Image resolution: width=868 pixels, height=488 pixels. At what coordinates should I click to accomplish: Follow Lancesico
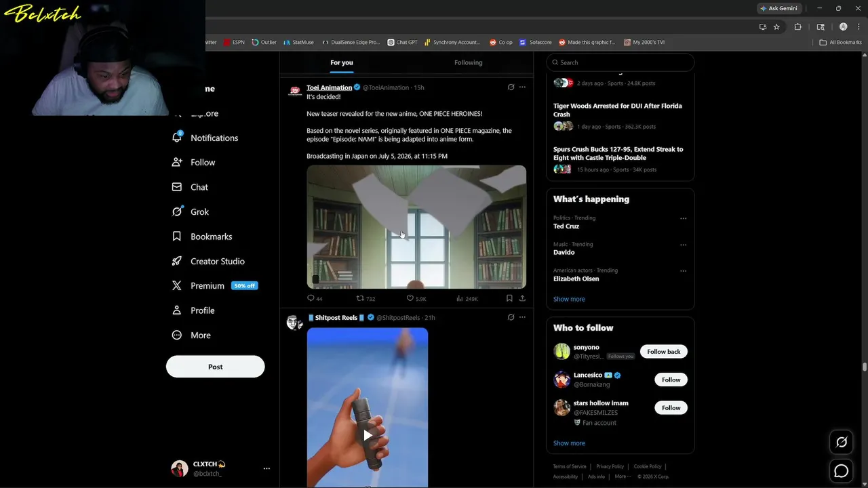click(671, 380)
